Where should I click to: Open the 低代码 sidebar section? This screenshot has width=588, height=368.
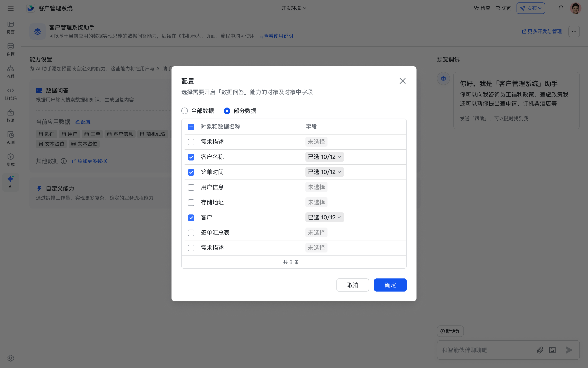tap(10, 94)
